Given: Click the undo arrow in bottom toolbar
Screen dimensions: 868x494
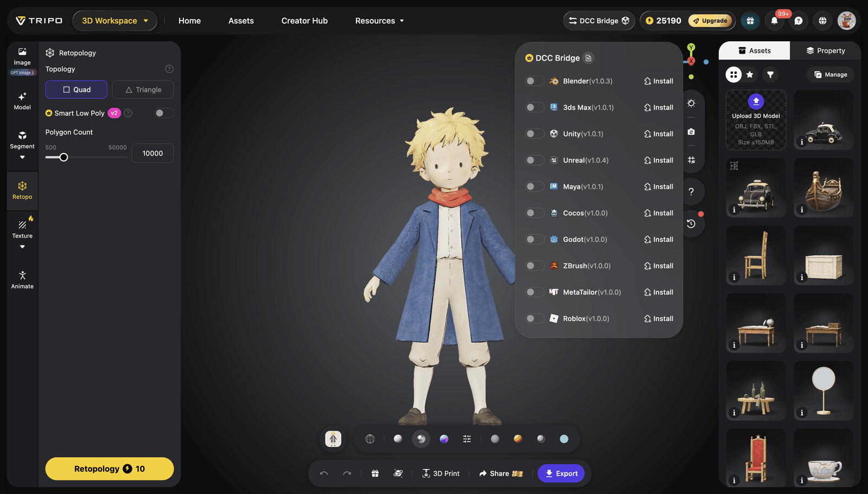Looking at the screenshot, I should (324, 473).
